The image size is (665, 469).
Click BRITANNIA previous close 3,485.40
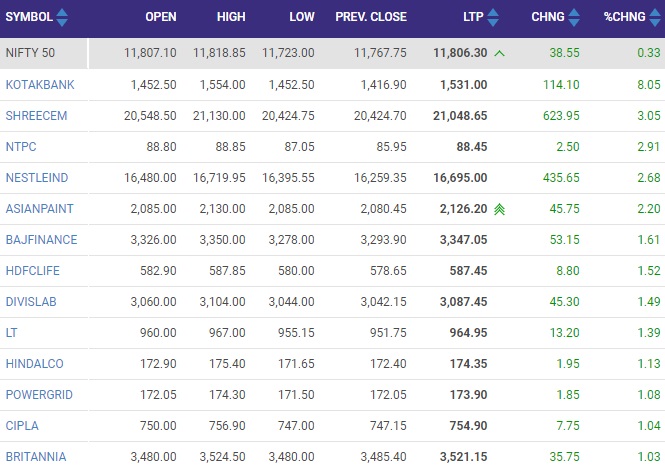tap(383, 456)
